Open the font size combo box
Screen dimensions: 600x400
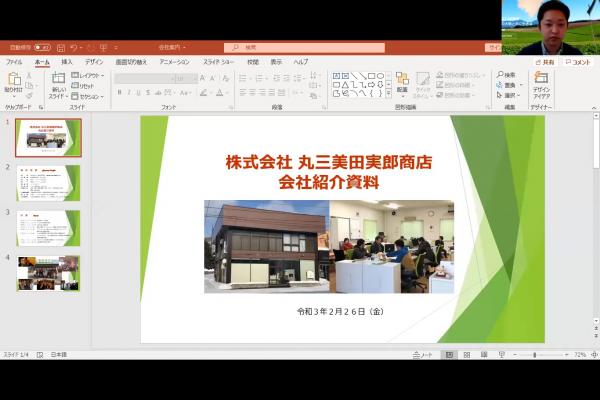click(x=186, y=78)
